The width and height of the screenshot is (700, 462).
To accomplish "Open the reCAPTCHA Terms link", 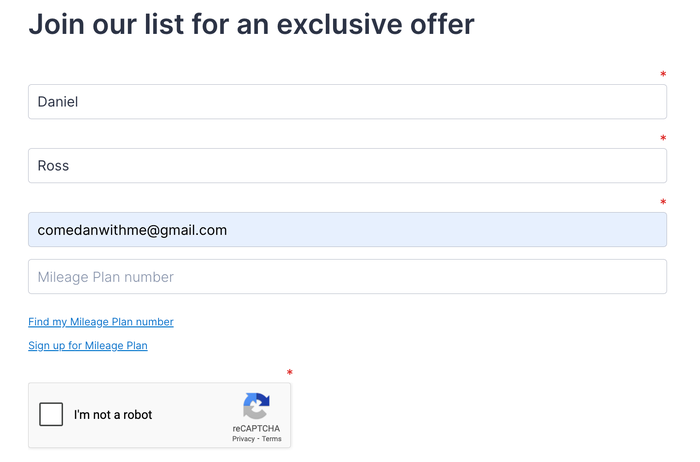I will pos(271,439).
